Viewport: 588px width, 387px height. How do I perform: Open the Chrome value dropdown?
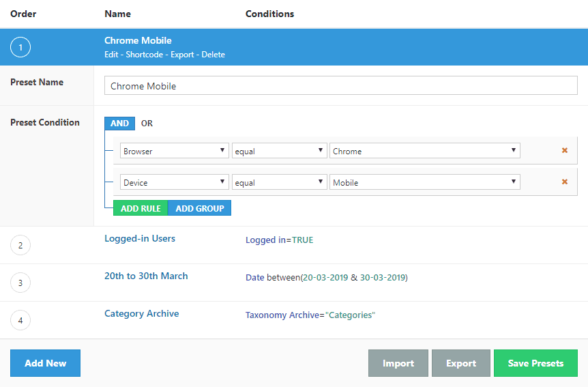[424, 151]
